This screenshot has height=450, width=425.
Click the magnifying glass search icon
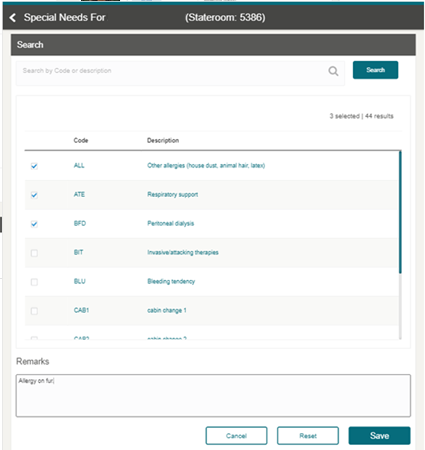tap(333, 71)
